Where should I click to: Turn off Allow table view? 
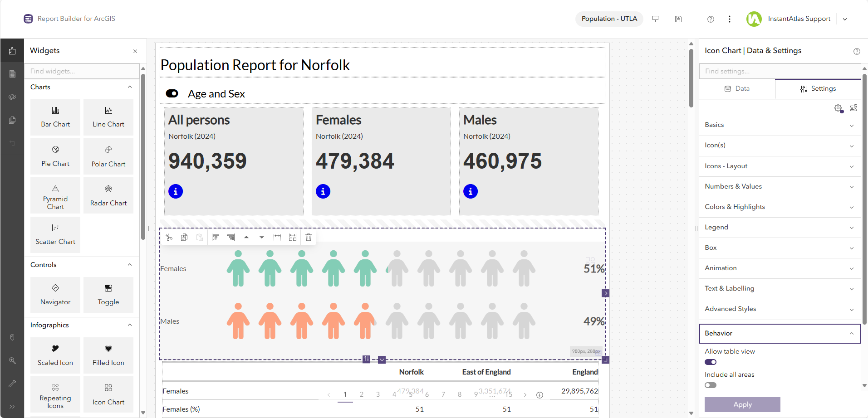coord(711,362)
